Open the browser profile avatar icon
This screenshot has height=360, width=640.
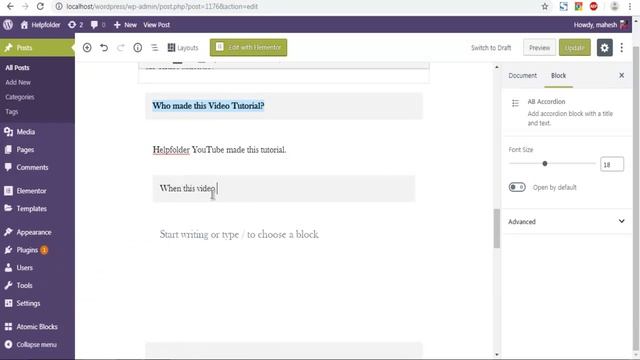click(614, 6)
